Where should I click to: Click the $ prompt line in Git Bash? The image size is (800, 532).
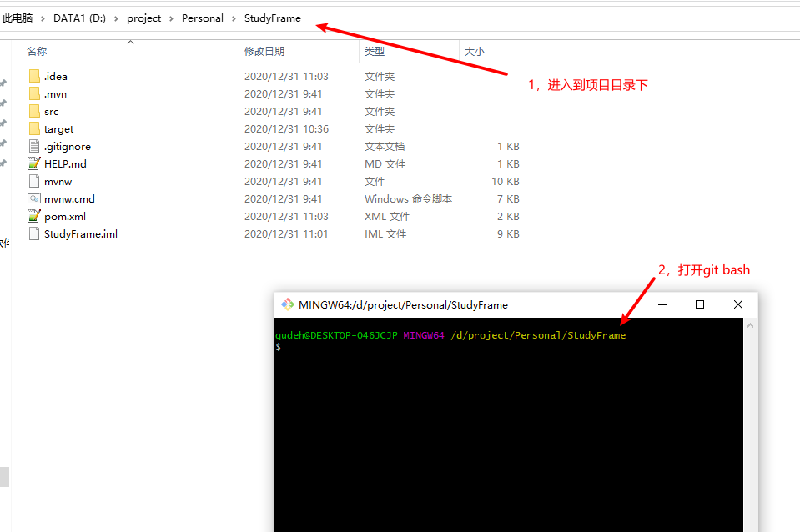point(278,347)
